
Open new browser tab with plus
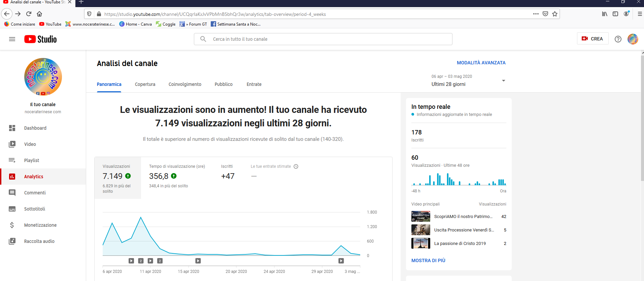pos(81,2)
